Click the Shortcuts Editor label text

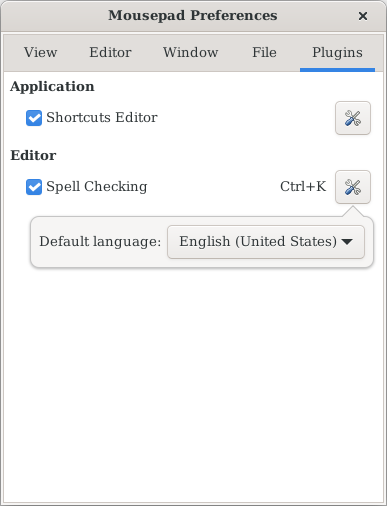(x=102, y=118)
